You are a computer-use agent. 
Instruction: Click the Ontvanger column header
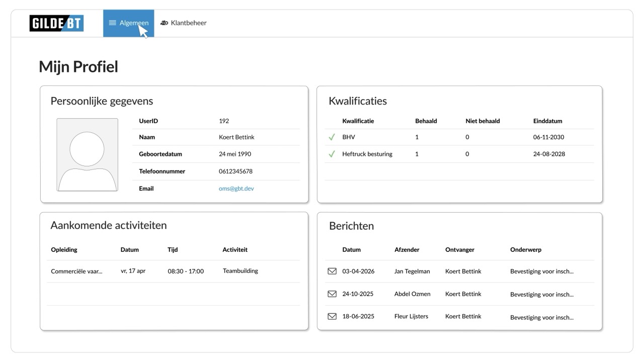[x=460, y=250]
